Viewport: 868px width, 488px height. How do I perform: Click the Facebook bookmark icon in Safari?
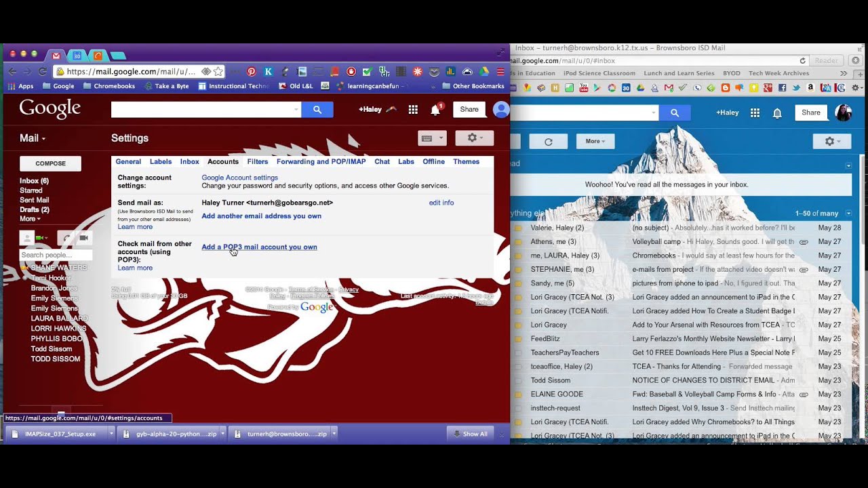point(782,87)
